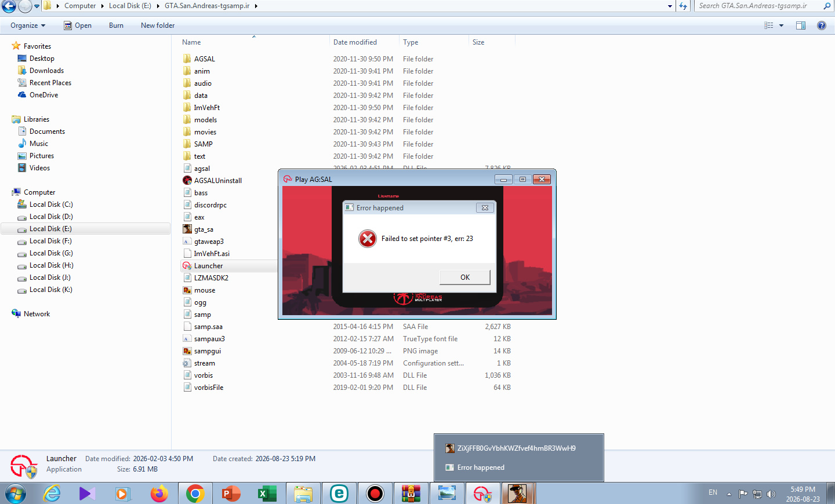Screen dimensions: 835x504
Task: Click Burn in the Explorer toolbar
Action: click(x=116, y=25)
